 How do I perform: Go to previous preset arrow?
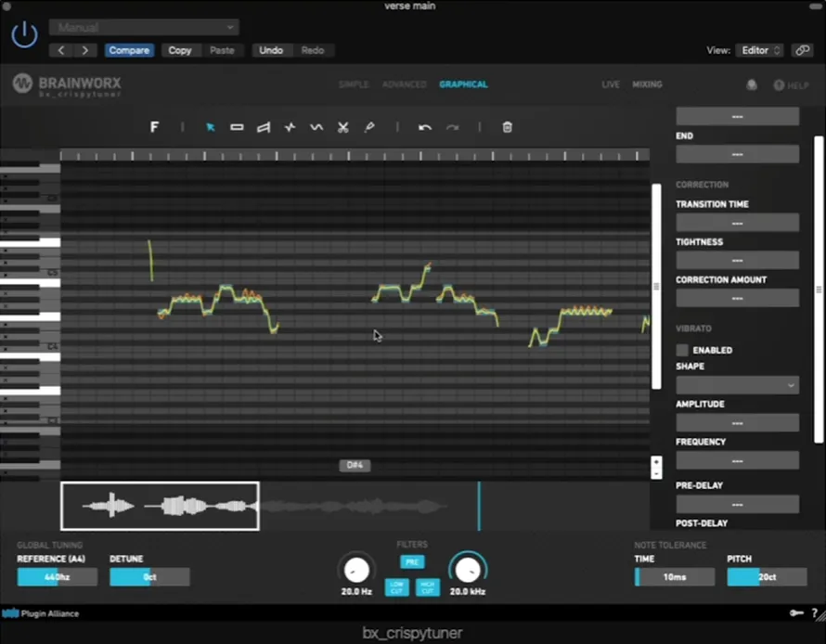[x=61, y=50]
